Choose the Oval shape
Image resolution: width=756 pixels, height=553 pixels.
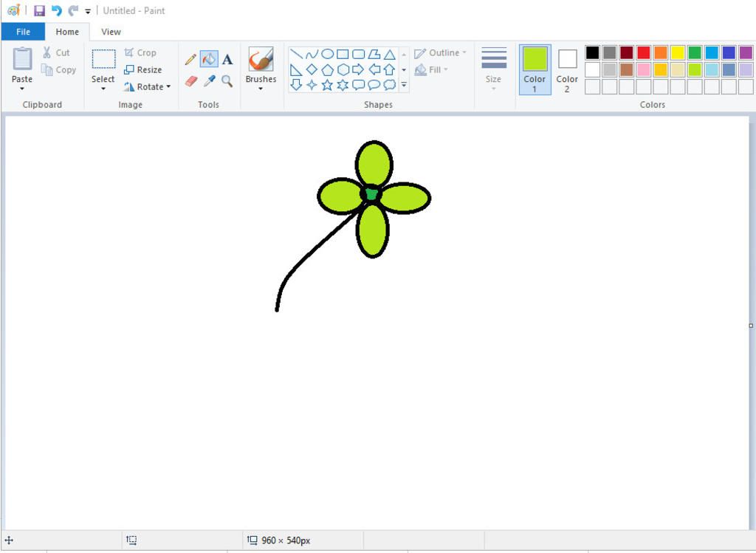coord(327,54)
